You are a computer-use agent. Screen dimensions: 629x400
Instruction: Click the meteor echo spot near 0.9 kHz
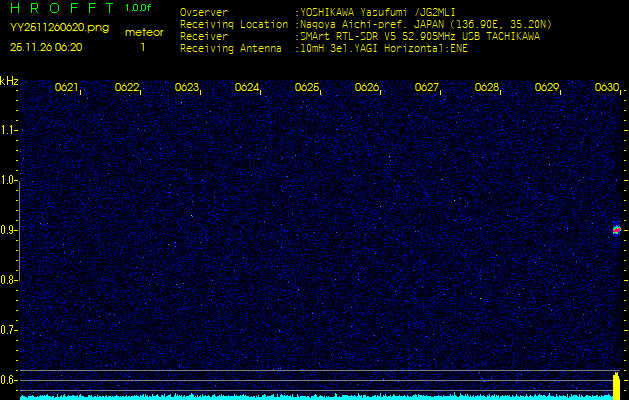[617, 230]
